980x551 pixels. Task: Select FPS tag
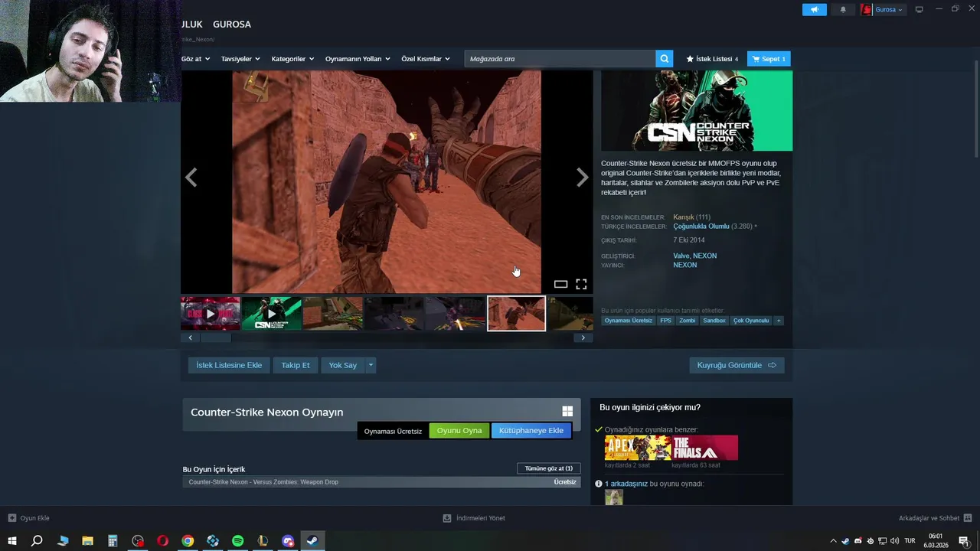[665, 321]
